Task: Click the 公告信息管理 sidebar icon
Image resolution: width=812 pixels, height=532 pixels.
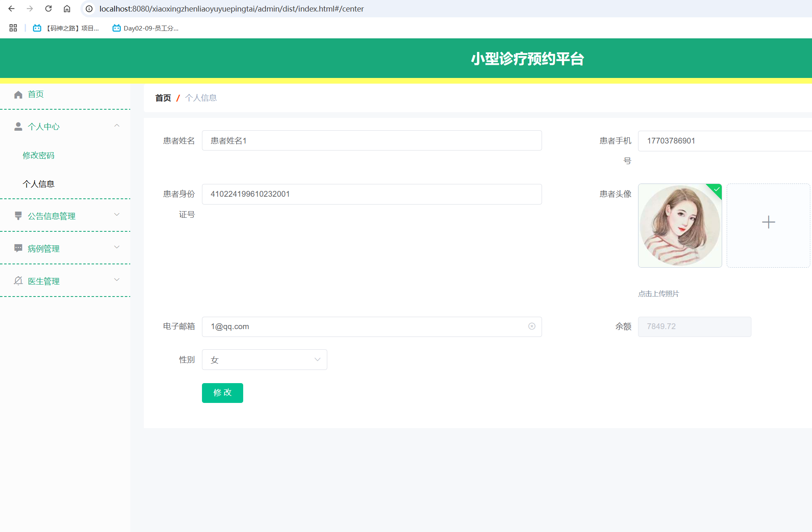Action: click(18, 216)
